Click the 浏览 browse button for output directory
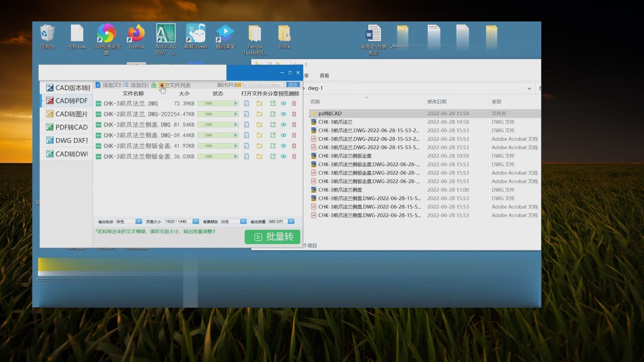The height and width of the screenshot is (362, 644). coord(292,85)
